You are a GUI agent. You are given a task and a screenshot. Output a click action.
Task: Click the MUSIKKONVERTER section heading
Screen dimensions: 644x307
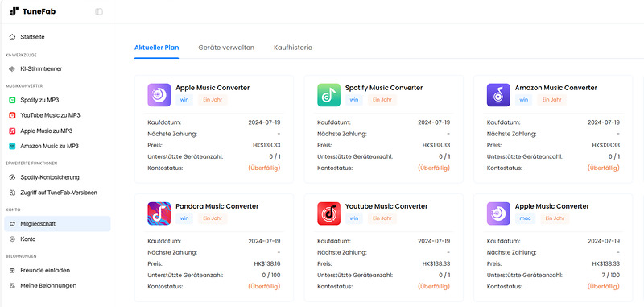24,86
